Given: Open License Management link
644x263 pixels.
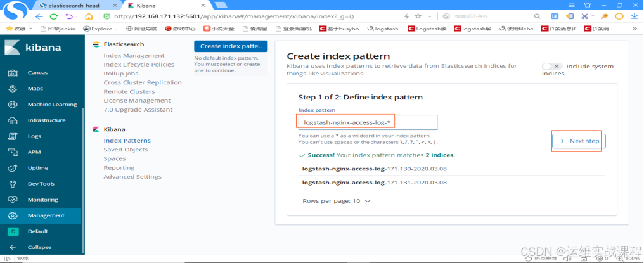Looking at the screenshot, I should point(137,101).
